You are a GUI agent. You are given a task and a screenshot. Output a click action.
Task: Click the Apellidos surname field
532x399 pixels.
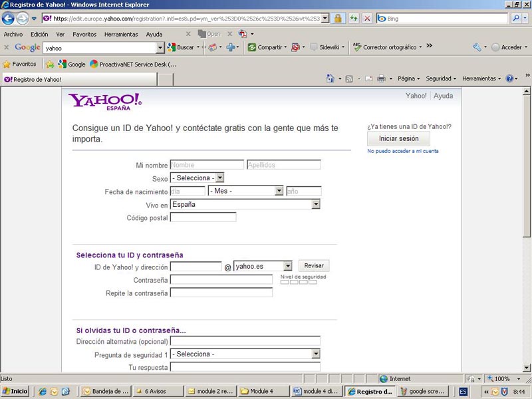(x=284, y=165)
